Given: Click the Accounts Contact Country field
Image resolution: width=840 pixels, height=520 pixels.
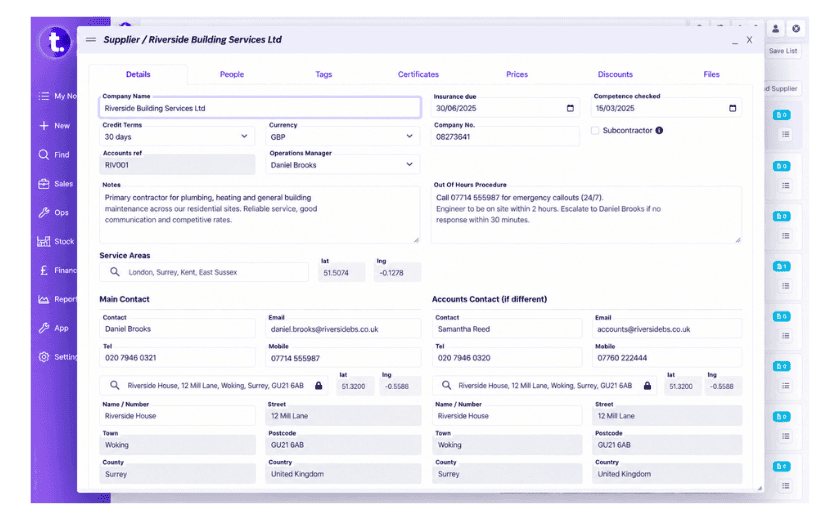Looking at the screenshot, I should point(667,473).
